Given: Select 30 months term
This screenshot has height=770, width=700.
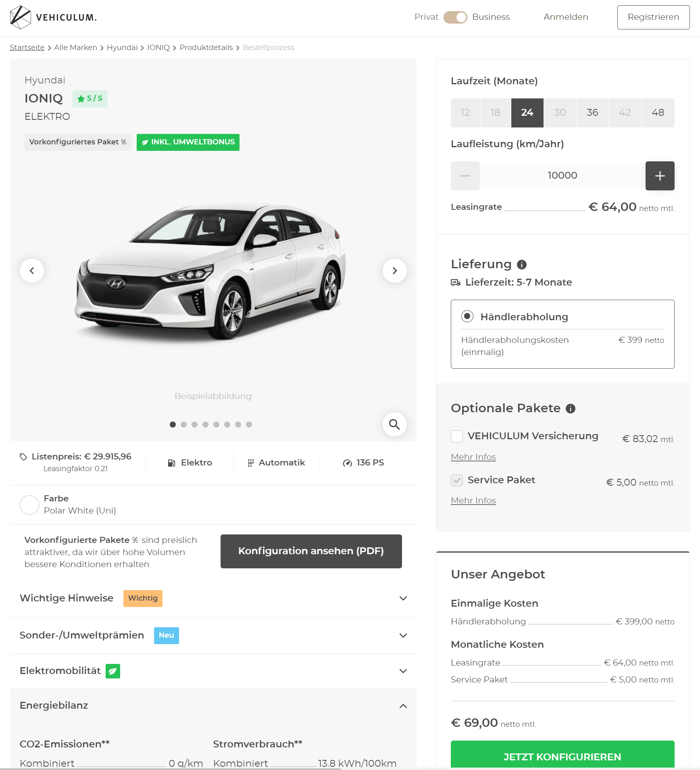Looking at the screenshot, I should pyautogui.click(x=560, y=113).
